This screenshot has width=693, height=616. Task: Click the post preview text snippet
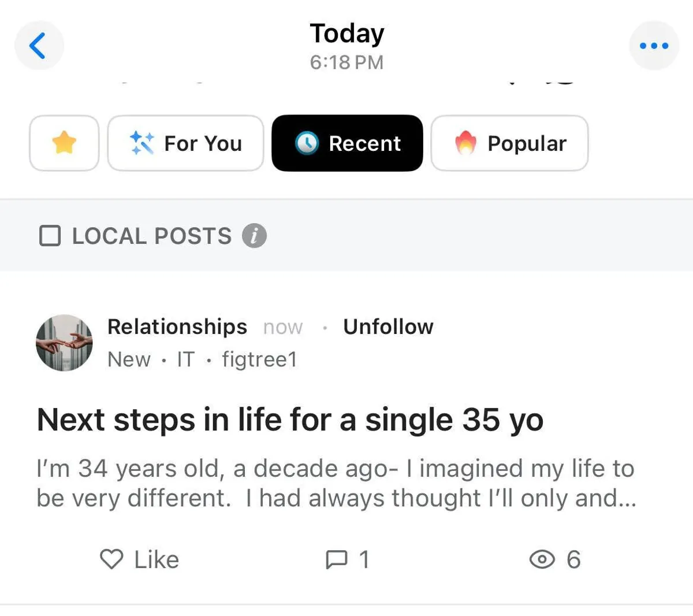336,483
